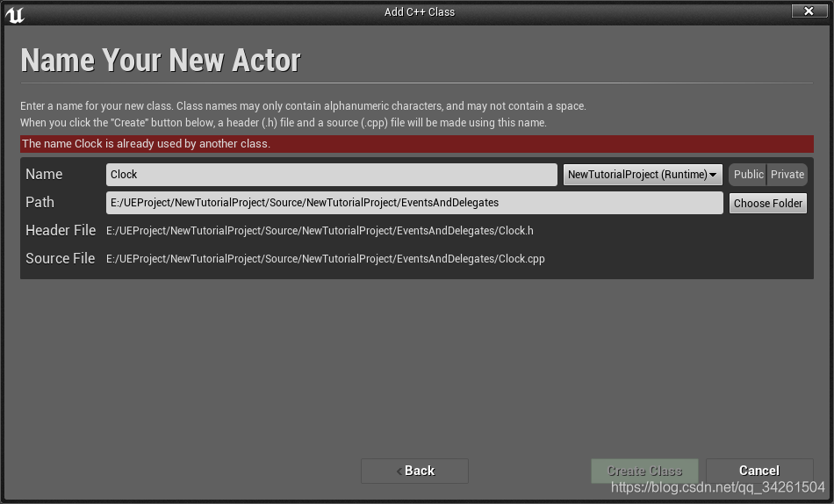The image size is (834, 504).
Task: Click the Add C++ Class window title
Action: (x=420, y=11)
